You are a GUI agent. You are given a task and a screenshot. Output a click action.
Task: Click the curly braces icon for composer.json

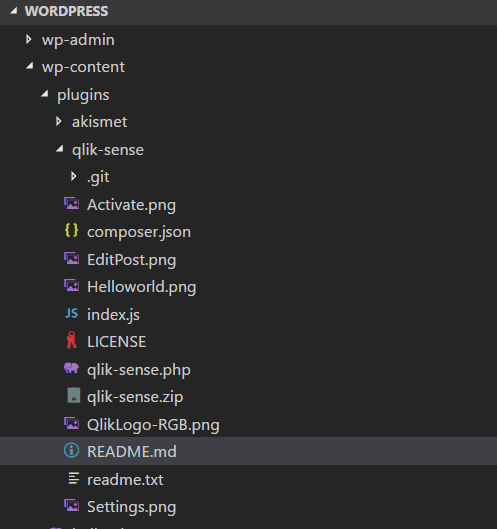[x=72, y=231]
